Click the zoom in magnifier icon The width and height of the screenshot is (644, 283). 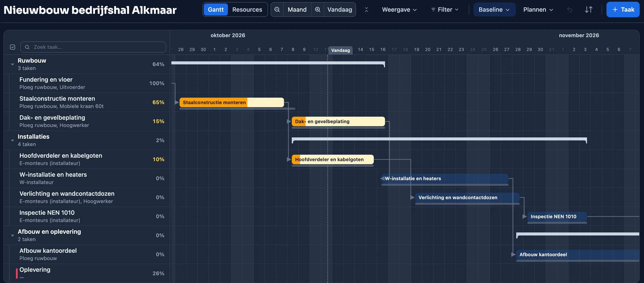click(x=317, y=10)
